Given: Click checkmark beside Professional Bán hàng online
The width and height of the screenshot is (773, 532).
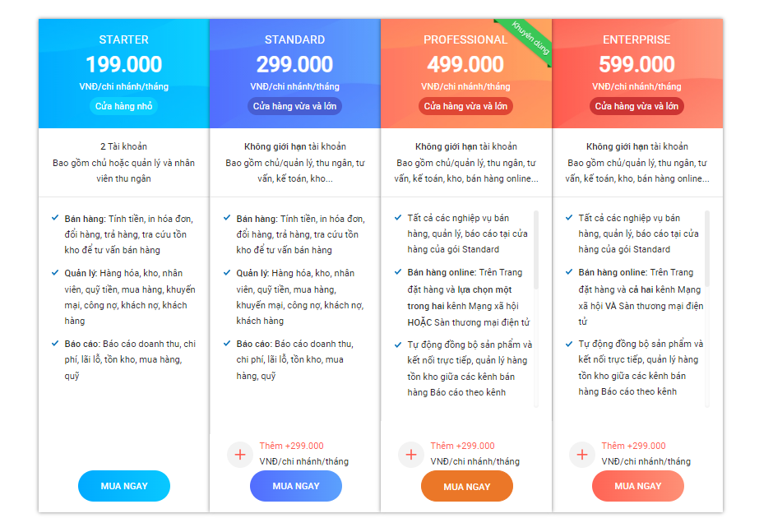Looking at the screenshot, I should (x=398, y=271).
